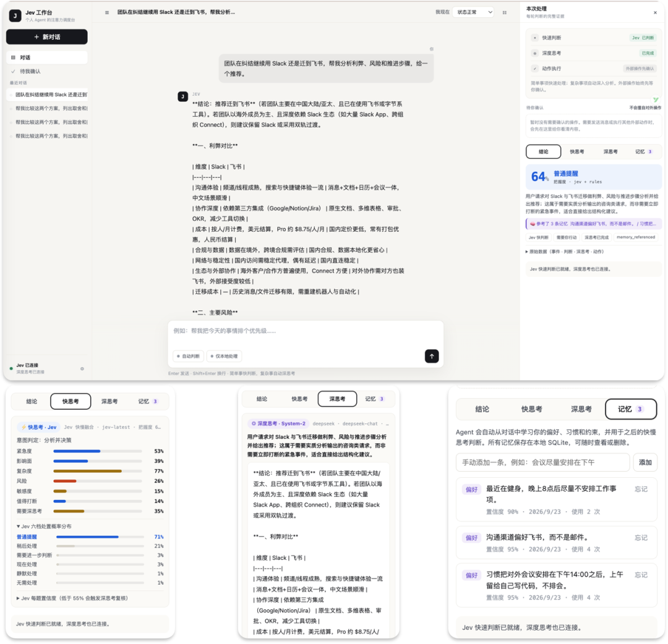The height and width of the screenshot is (644, 668).
Task: Click the 64% 普通提醒 confidence card
Action: click(594, 177)
